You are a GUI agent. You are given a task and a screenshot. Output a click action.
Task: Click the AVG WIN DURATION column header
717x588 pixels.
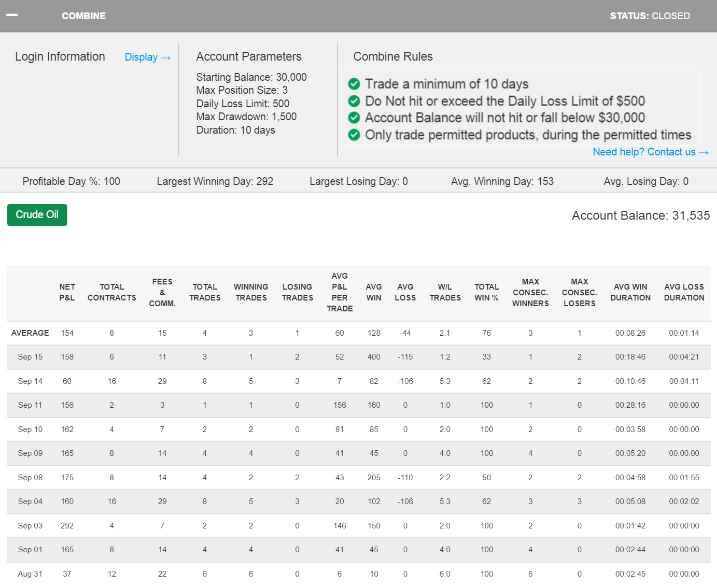coord(630,292)
